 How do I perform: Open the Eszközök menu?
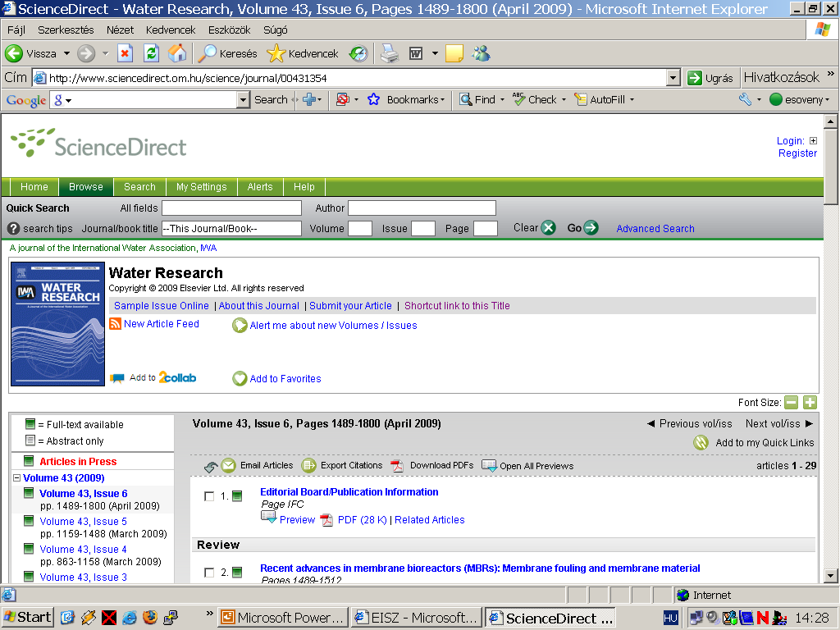tap(230, 30)
